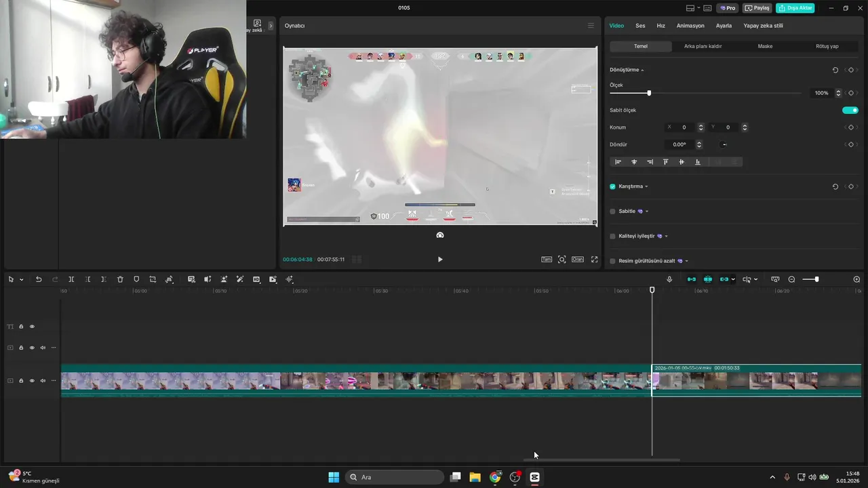
Task: Click the HD quality enhance icon
Action: coord(256,279)
